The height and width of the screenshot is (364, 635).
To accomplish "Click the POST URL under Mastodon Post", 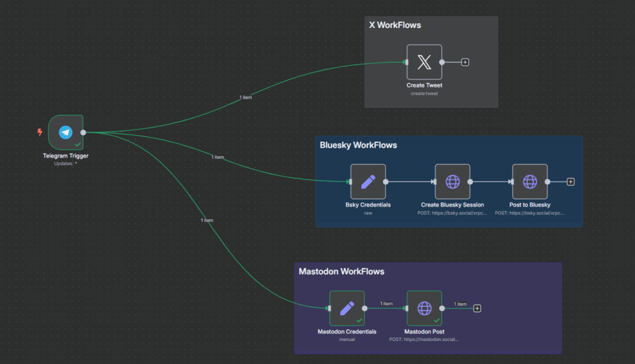I will coord(424,339).
